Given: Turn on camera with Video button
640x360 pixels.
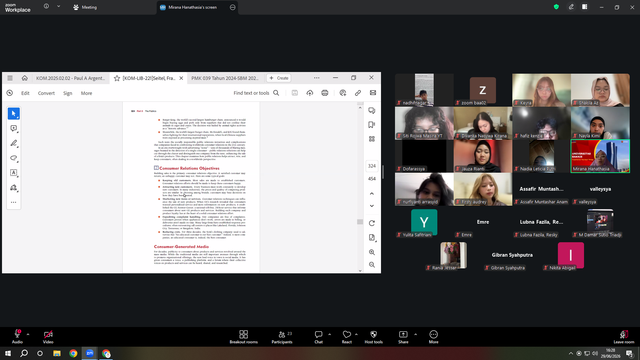Looking at the screenshot, I should coord(48,337).
